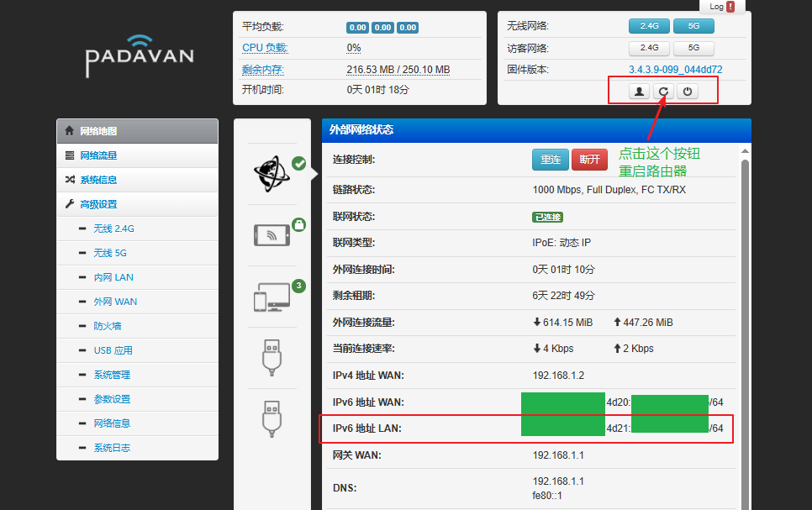
Task: Open the 内网 LAN settings page
Action: click(137, 277)
